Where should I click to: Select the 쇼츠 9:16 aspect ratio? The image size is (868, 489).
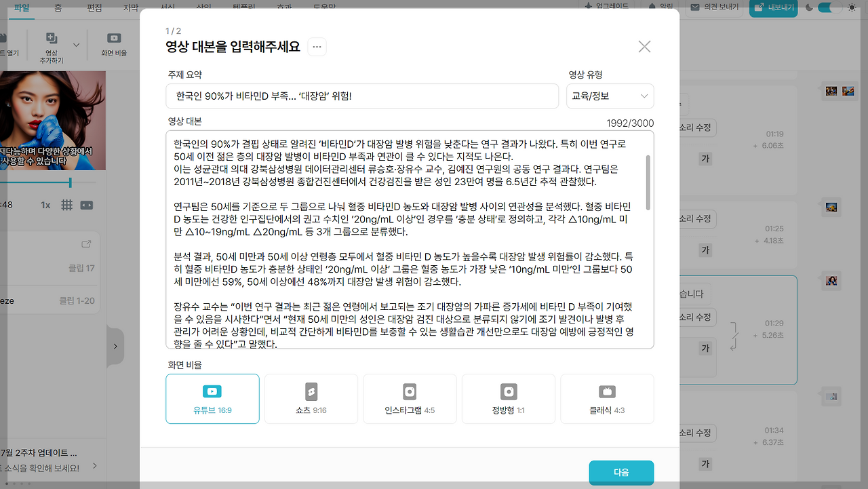[x=311, y=399]
